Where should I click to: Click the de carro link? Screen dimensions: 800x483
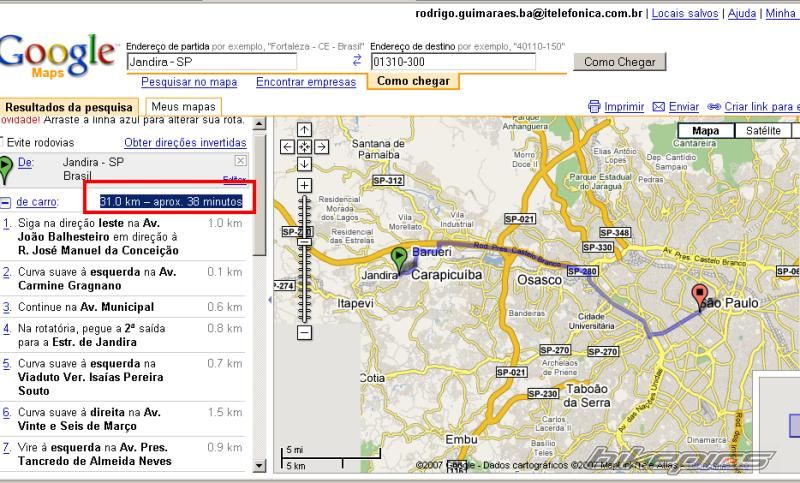coord(37,202)
